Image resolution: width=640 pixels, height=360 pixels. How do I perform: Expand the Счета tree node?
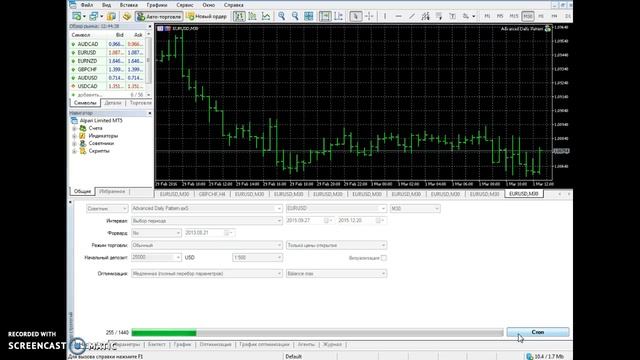tap(74, 128)
